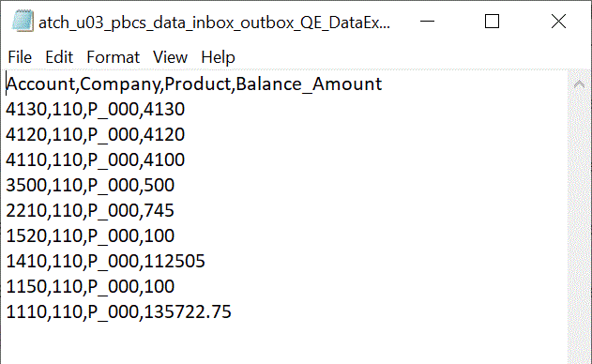Open the Help menu
The width and height of the screenshot is (592, 364).
click(x=218, y=57)
